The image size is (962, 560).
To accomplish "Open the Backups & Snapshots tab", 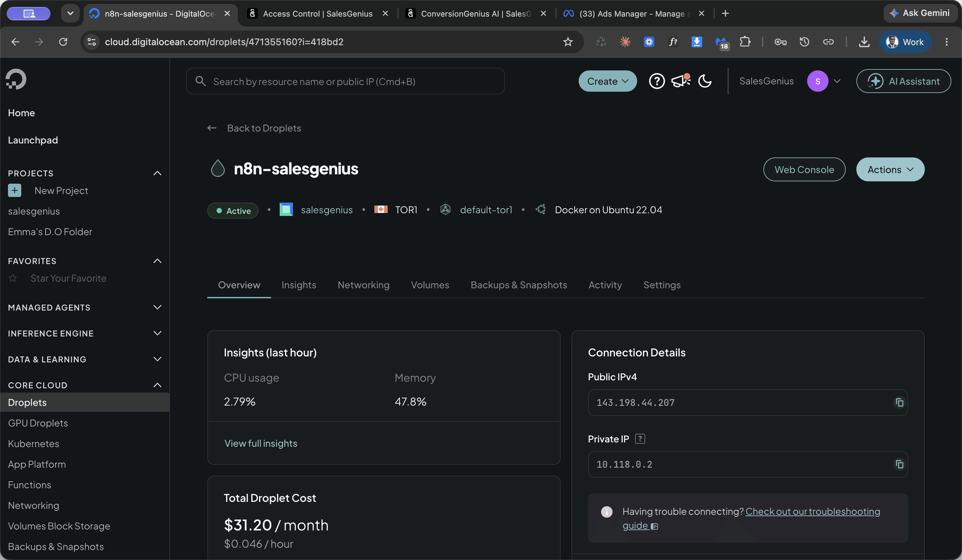I will [x=519, y=285].
